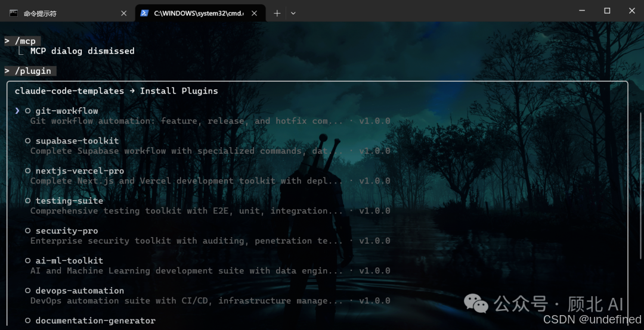Open a new terminal tab

[x=277, y=13]
